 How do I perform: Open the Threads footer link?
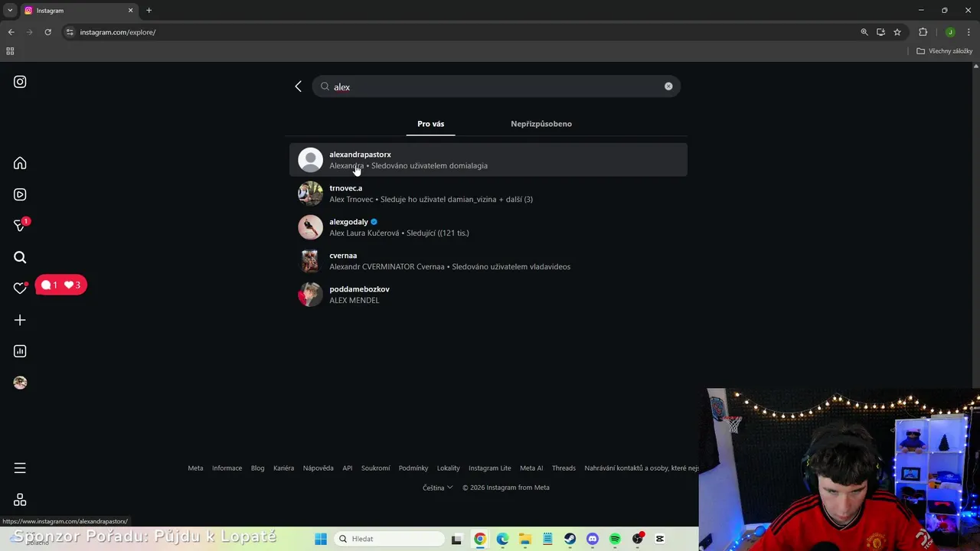pos(563,468)
